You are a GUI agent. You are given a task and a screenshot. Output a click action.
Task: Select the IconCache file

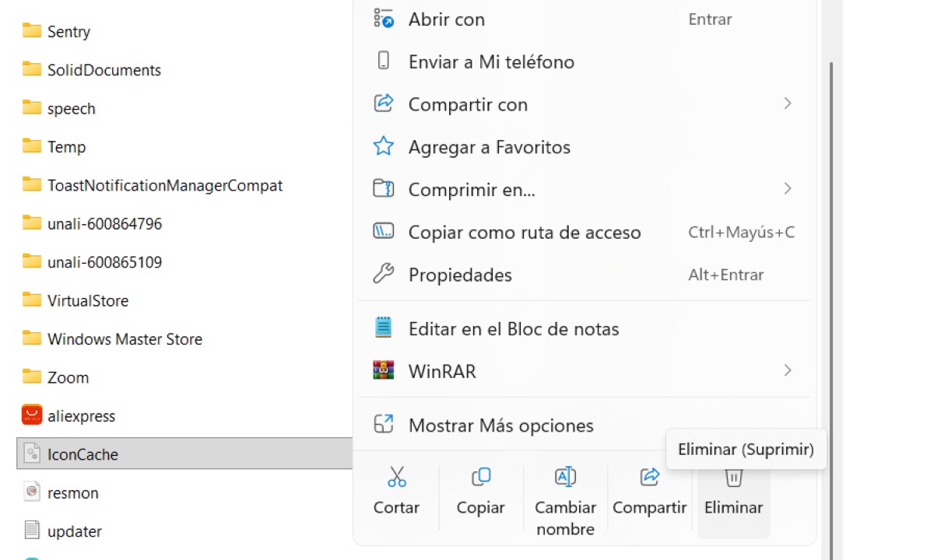83,454
